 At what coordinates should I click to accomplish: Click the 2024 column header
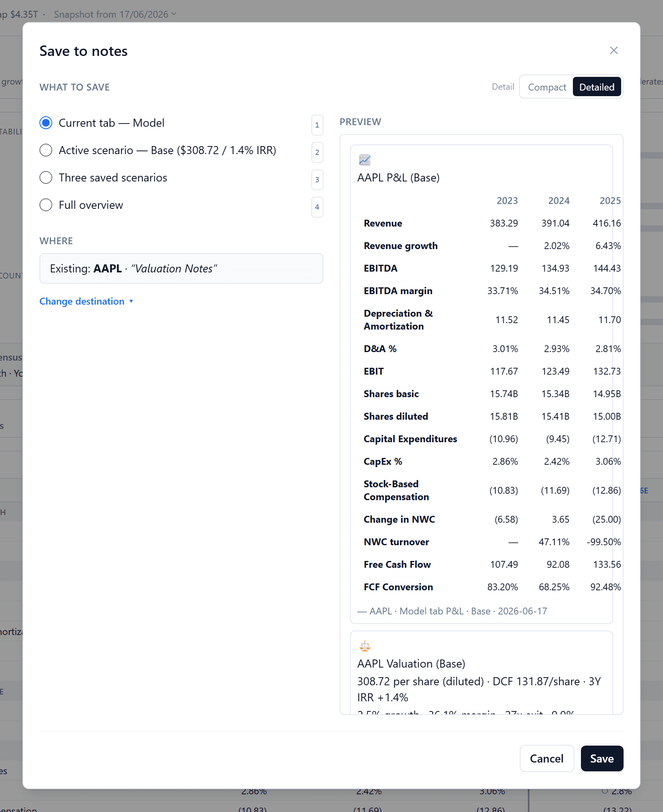(558, 201)
